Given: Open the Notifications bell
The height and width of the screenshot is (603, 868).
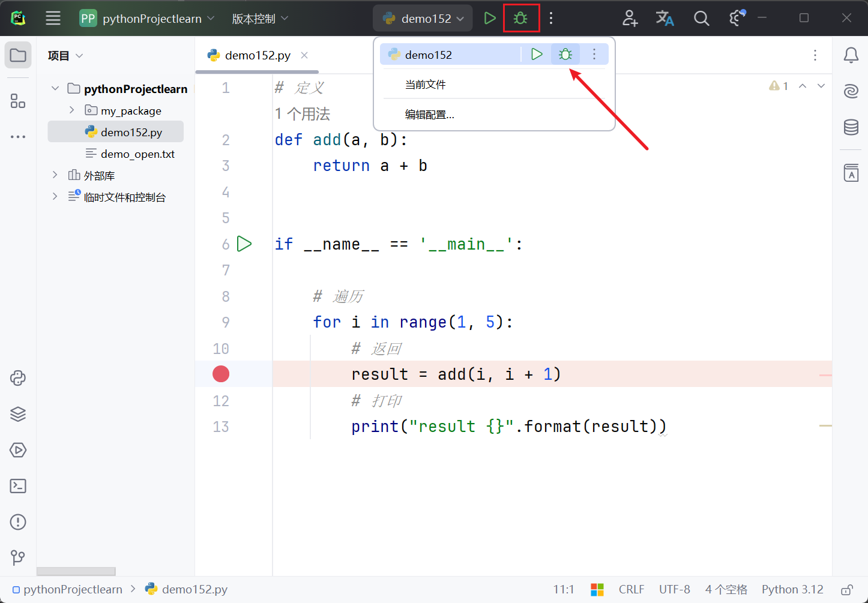Looking at the screenshot, I should (x=851, y=55).
